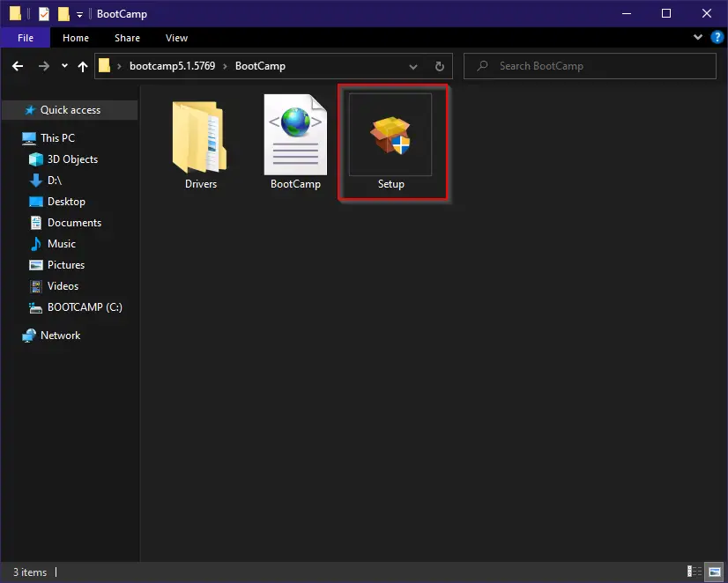Click the magnifier icon in search box
This screenshot has height=583, width=728.
pyautogui.click(x=482, y=66)
